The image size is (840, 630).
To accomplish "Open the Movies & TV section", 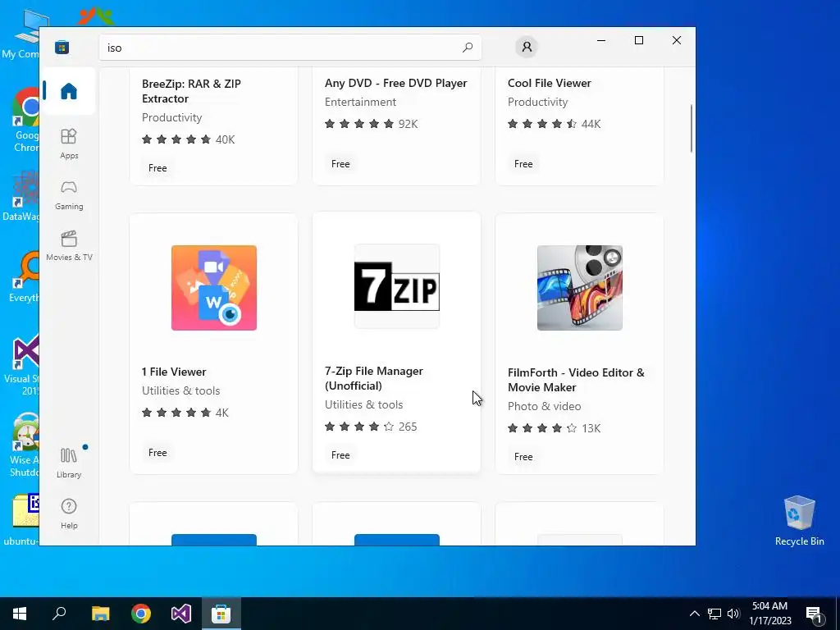I will (x=69, y=246).
